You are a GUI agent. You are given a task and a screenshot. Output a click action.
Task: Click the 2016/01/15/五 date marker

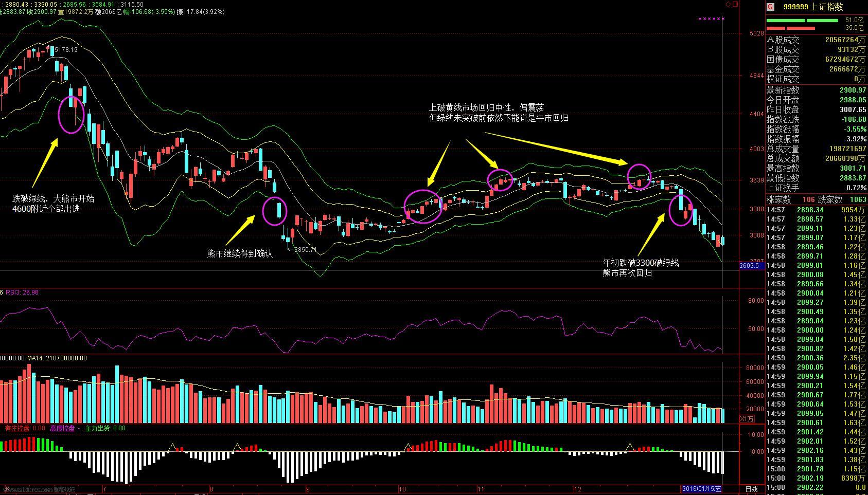tap(702, 489)
